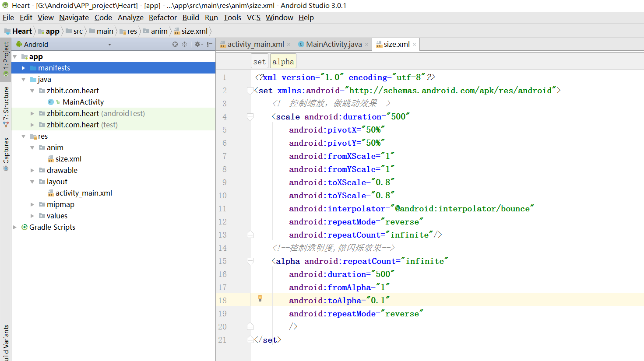Open the Analyze menu
This screenshot has width=644, height=361.
[130, 18]
